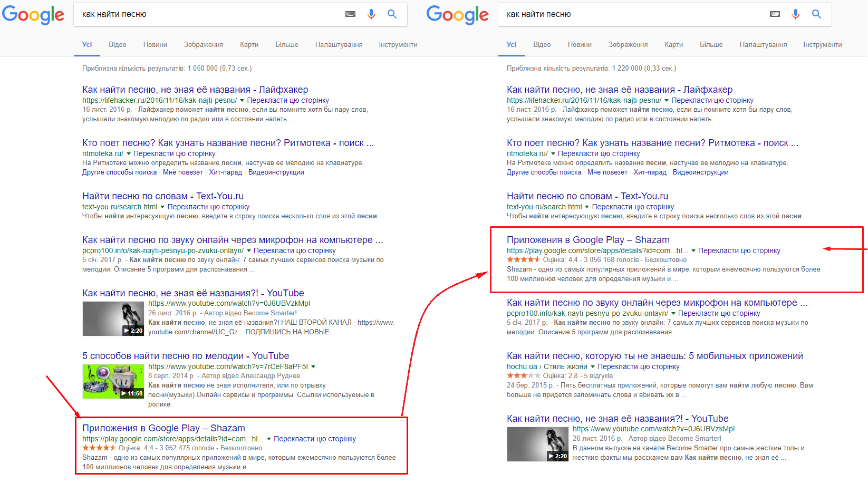
Task: Open the on-screen keyboard icon in left search box
Action: pyautogui.click(x=350, y=14)
